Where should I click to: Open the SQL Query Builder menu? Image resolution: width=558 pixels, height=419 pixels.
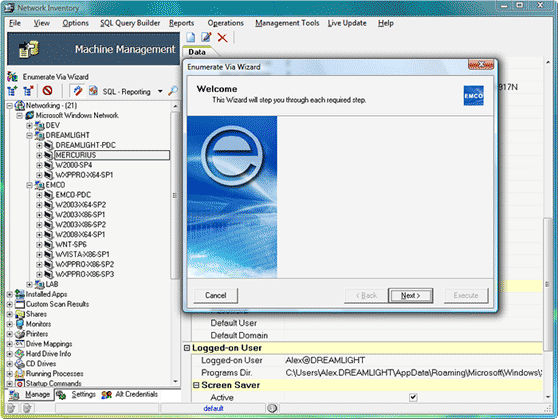[x=130, y=23]
